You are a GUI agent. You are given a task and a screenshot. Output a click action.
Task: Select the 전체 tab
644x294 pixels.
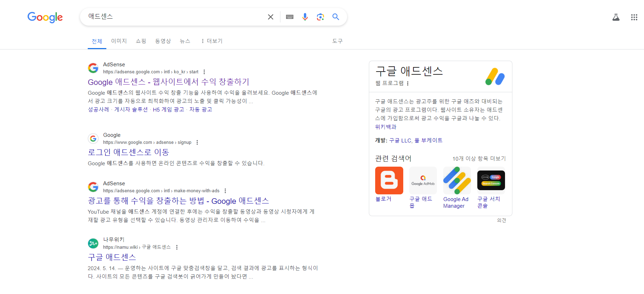(x=97, y=41)
